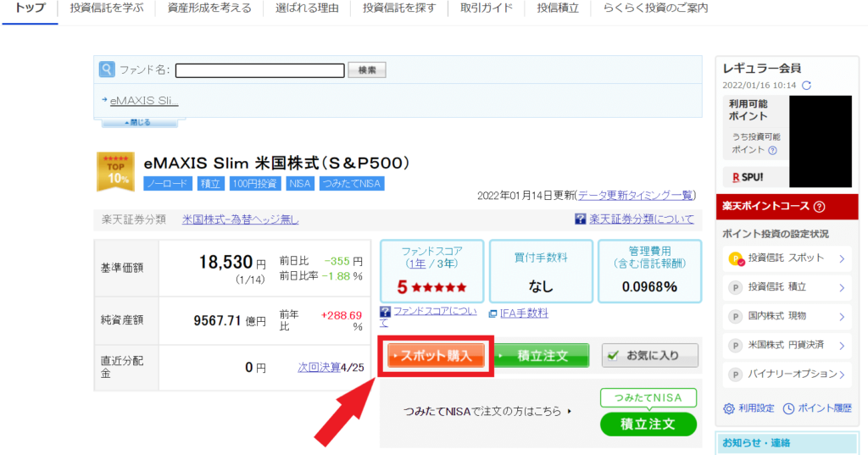
Task: Expand the 国内株式 現物 chevron
Action: click(x=842, y=317)
